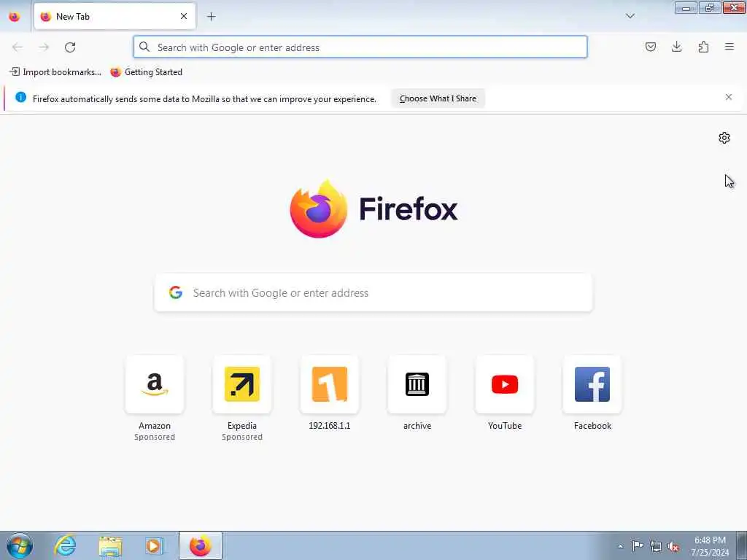Screen dimensions: 747x560
Task: Open the archive shortcut tile
Action: pyautogui.click(x=417, y=384)
